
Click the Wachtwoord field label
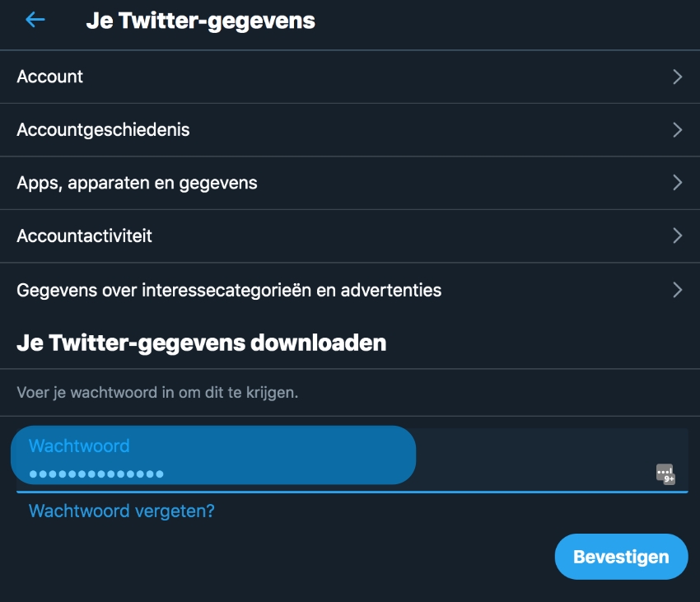pyautogui.click(x=79, y=446)
